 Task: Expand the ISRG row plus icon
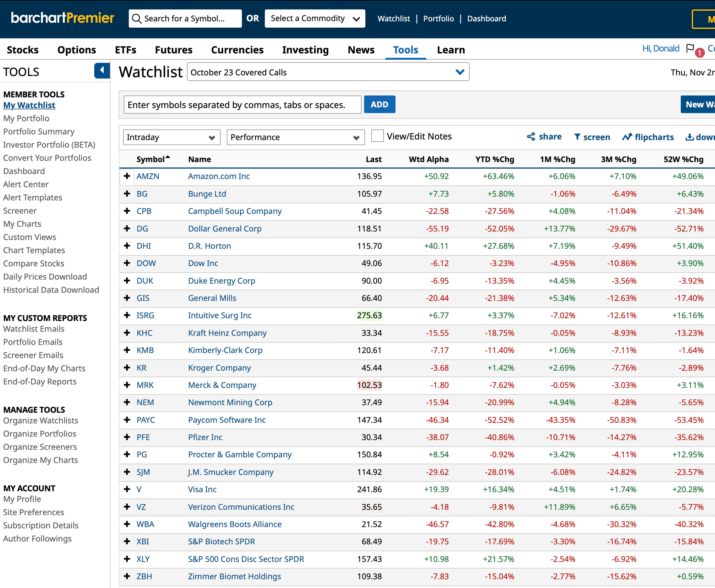[127, 315]
